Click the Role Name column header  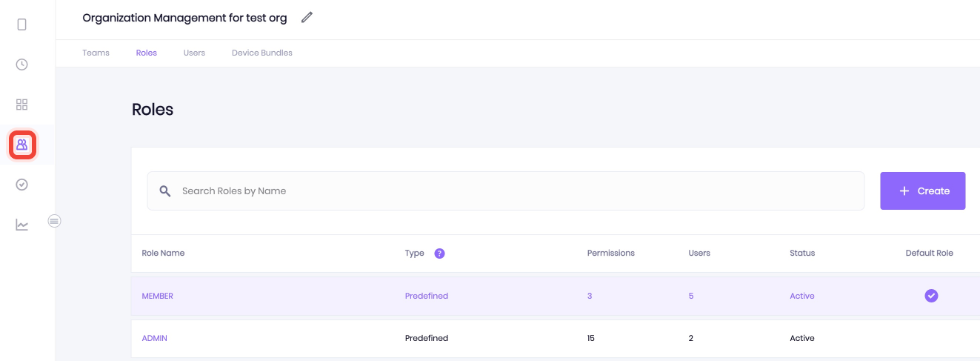pos(163,253)
